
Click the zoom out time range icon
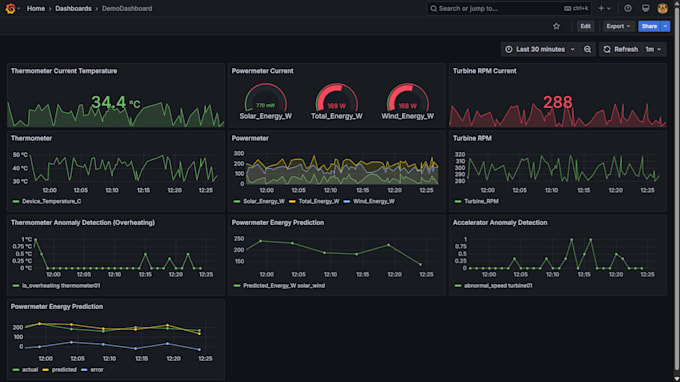[x=587, y=49]
